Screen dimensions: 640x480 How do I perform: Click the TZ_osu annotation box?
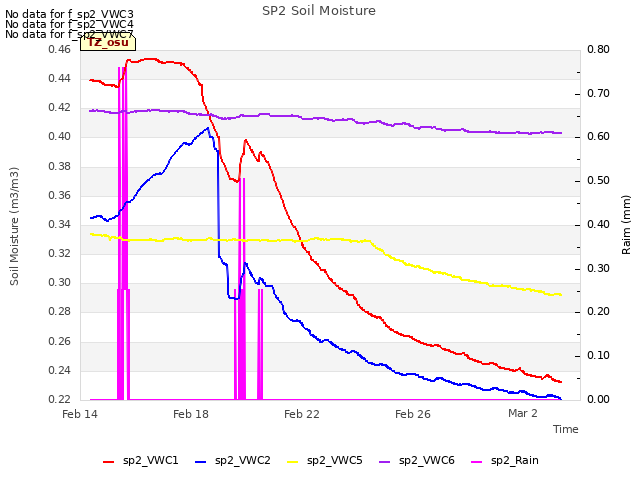coord(108,42)
